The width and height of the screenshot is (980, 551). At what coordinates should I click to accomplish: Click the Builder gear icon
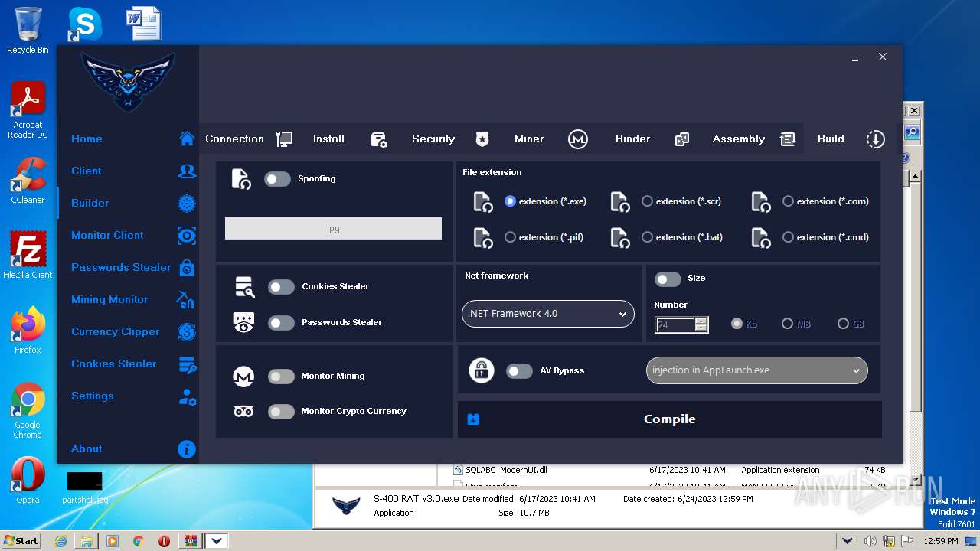coord(187,203)
